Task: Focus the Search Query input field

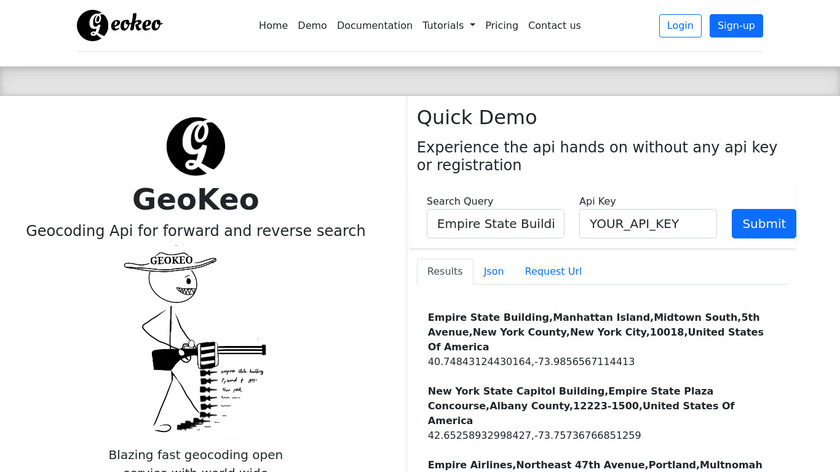Action: tap(496, 223)
